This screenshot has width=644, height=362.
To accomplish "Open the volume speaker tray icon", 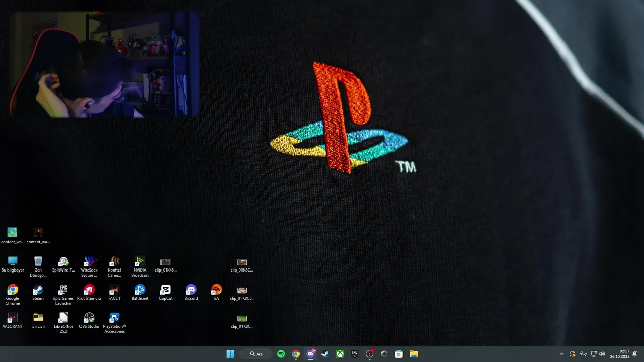I will point(602,354).
